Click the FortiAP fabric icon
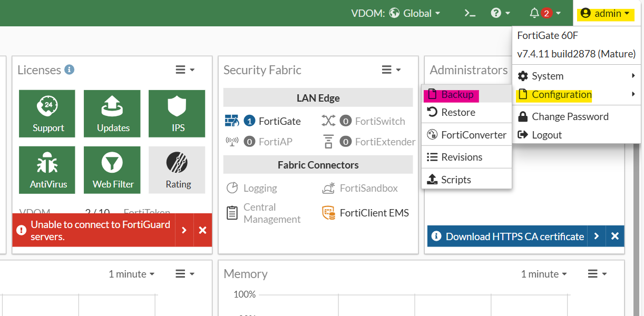The height and width of the screenshot is (316, 644). 232,142
